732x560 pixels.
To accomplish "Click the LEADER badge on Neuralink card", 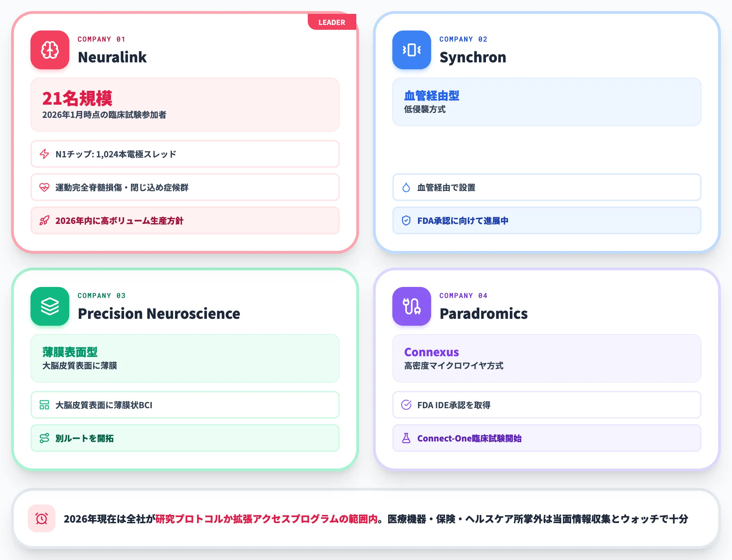I will [x=332, y=22].
